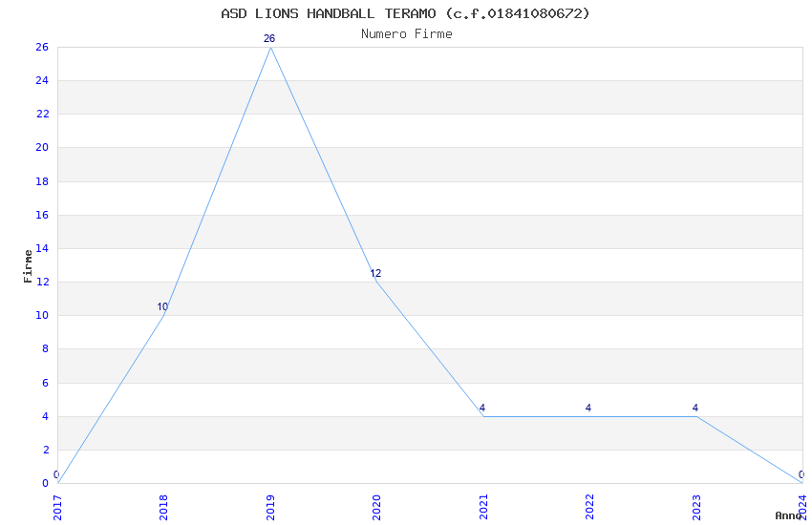Click the 2022 x-axis tick label

[x=589, y=508]
